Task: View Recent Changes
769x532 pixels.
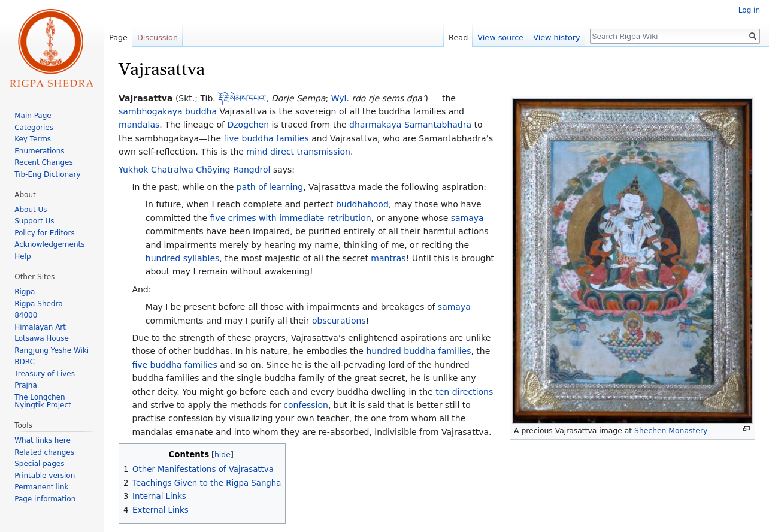Action: click(44, 162)
